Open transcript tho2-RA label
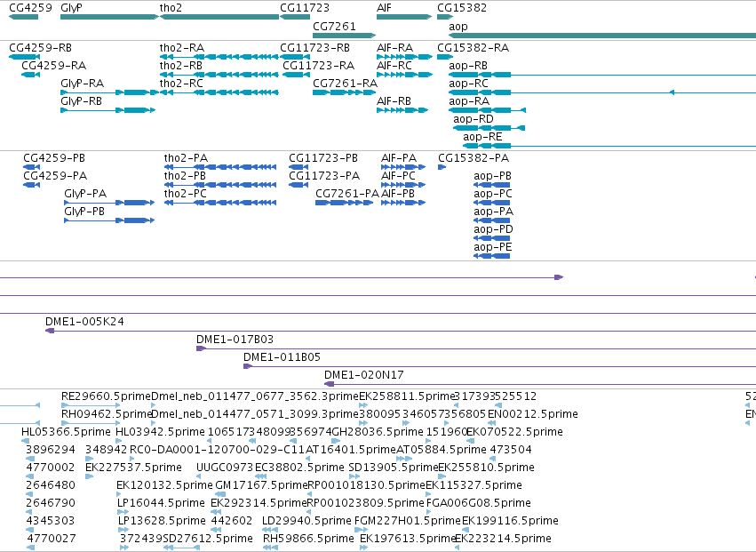Viewport: 756px width, 552px height. (x=182, y=48)
